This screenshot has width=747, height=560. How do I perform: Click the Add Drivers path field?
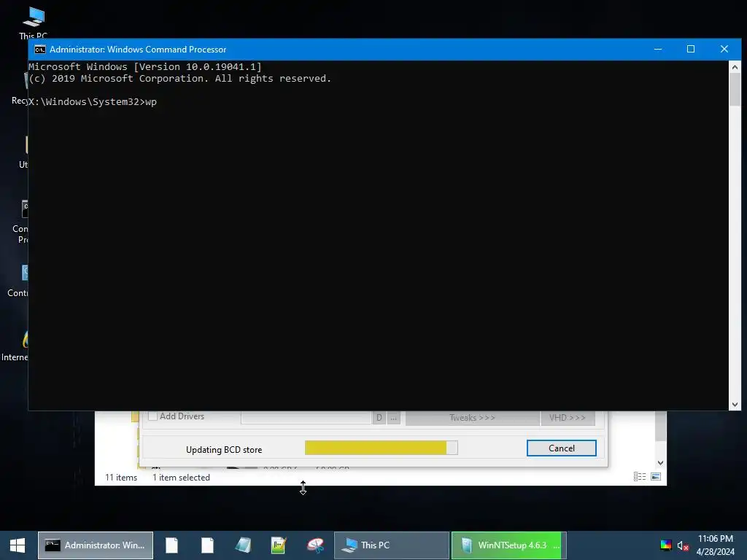tap(306, 417)
